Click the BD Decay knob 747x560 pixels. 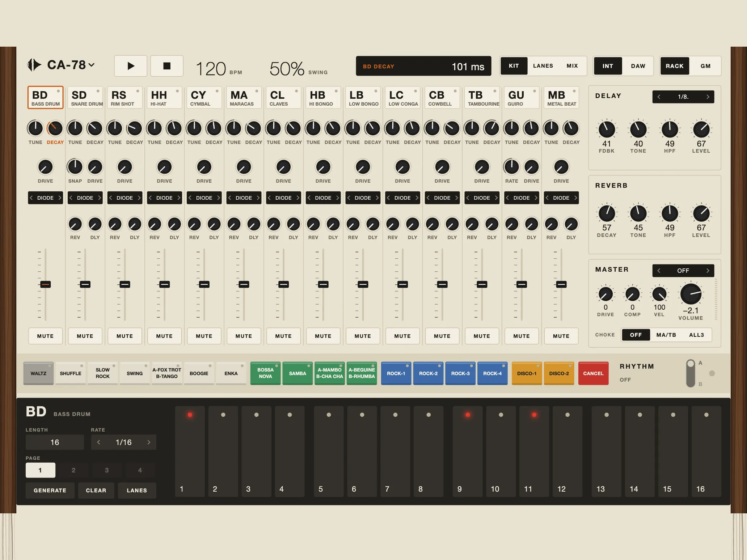pos(55,128)
